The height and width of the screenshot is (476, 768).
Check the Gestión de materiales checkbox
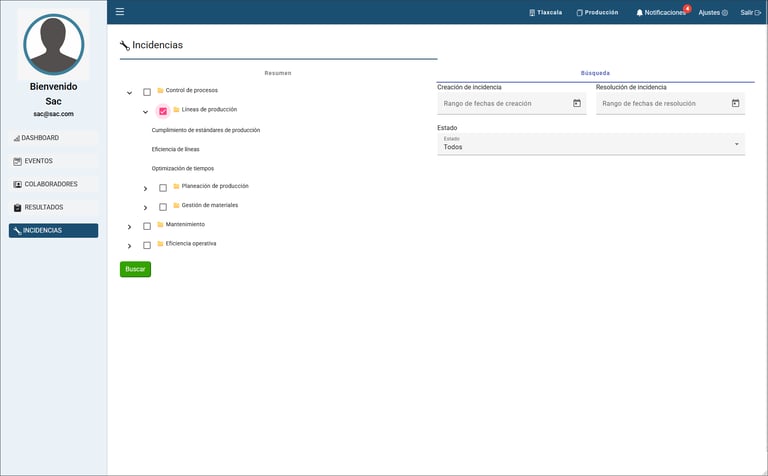click(163, 207)
